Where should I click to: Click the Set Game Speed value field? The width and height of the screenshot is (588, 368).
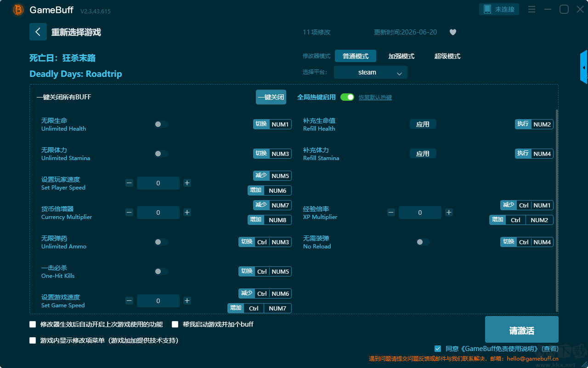(158, 301)
